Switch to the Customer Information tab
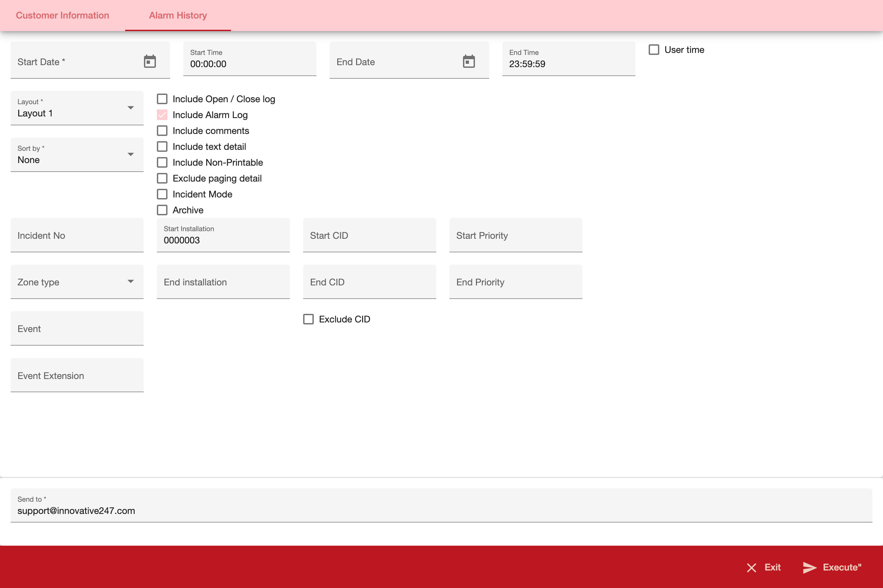The height and width of the screenshot is (588, 883). click(x=62, y=15)
